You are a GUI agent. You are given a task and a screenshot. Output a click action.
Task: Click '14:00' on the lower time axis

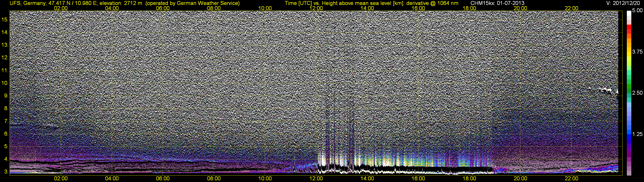coord(367,179)
